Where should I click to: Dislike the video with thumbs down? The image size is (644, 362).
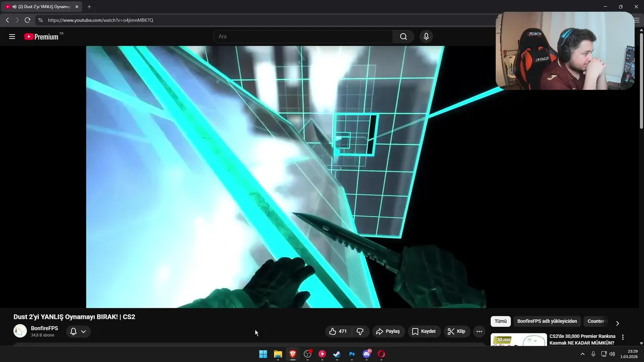(360, 331)
